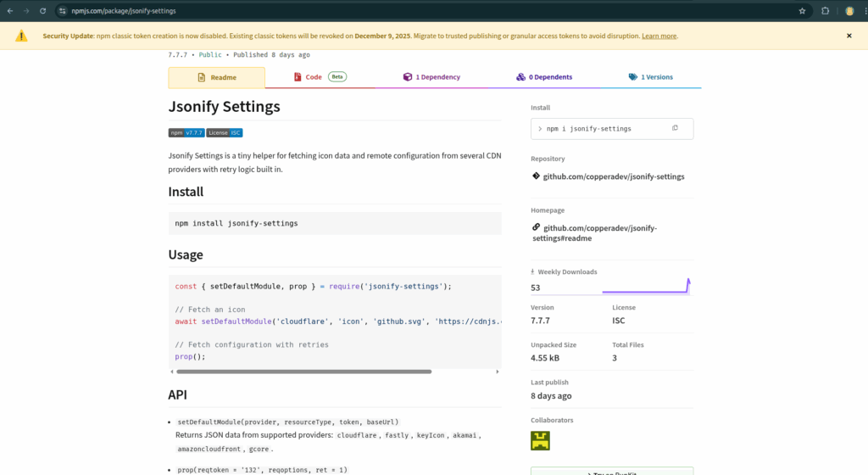Click the npm version 7.7.7 badge

click(186, 132)
